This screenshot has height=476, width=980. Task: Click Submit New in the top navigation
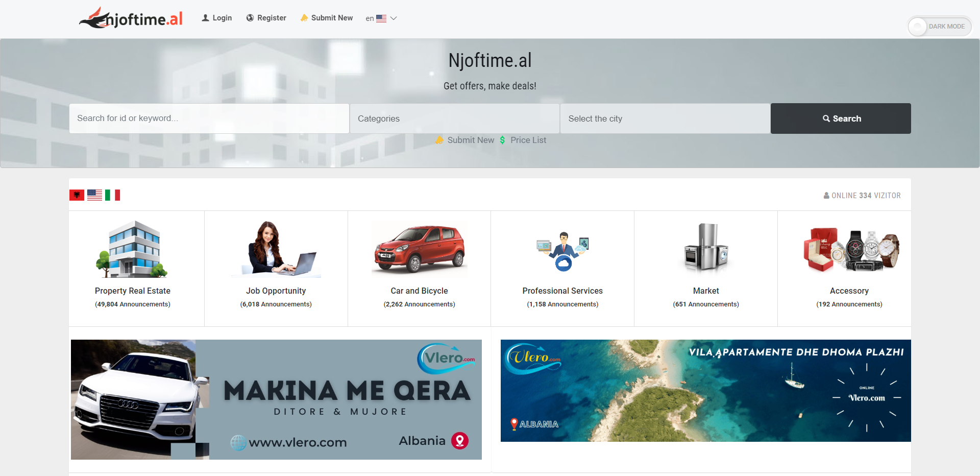327,18
